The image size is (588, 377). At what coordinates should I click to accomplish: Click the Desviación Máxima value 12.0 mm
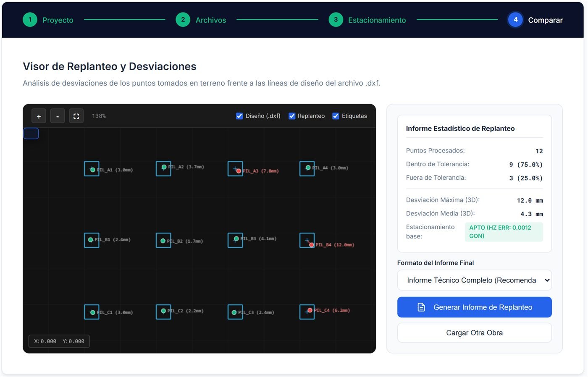(x=530, y=201)
